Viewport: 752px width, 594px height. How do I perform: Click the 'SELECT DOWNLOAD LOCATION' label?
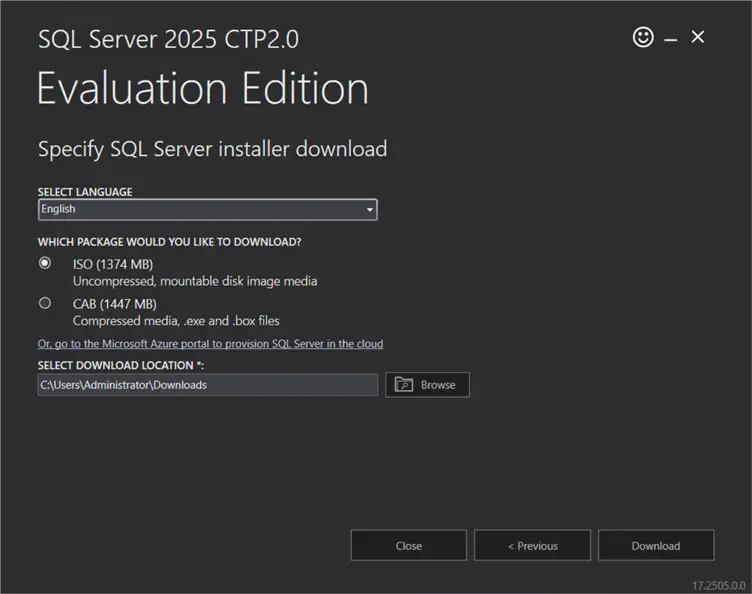[121, 365]
